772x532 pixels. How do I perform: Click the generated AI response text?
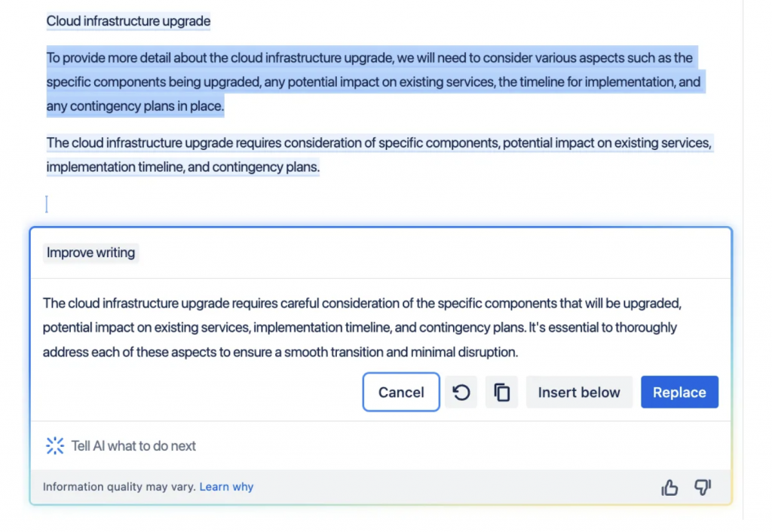pyautogui.click(x=362, y=327)
